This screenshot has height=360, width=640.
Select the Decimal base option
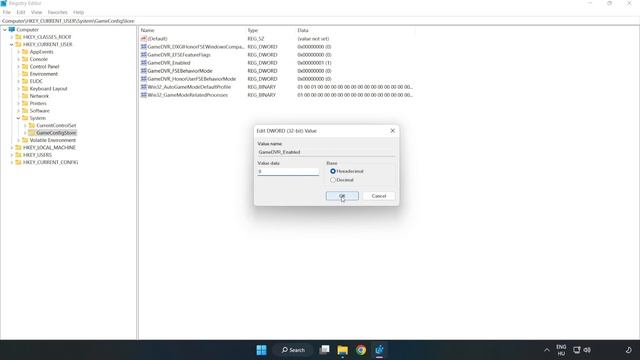[333, 180]
